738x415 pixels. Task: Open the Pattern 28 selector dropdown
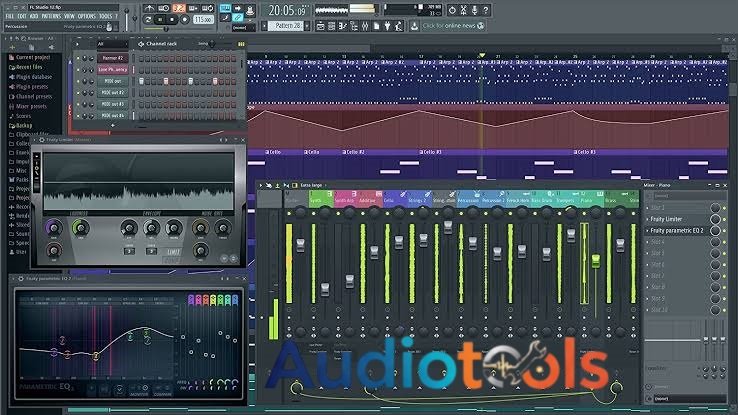pyautogui.click(x=287, y=26)
